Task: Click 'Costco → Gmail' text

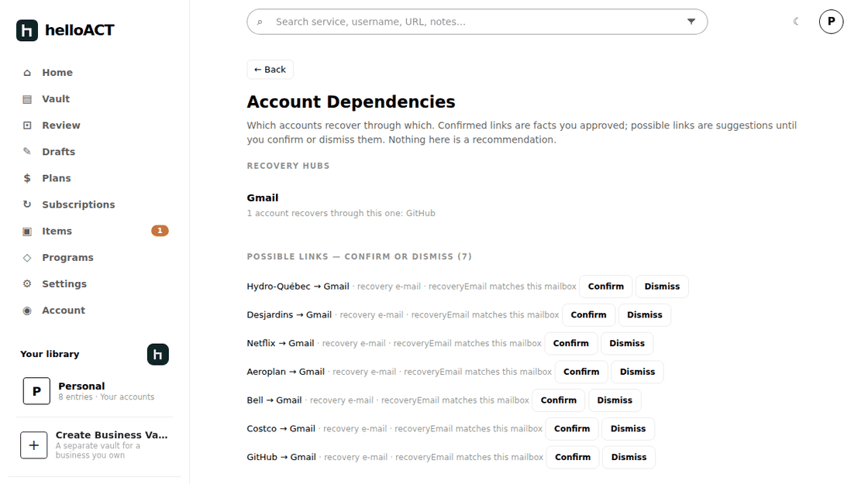Action: coord(281,429)
